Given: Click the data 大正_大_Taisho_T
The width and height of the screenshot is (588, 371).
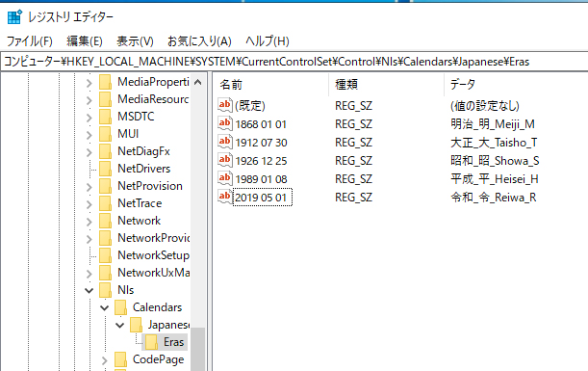Looking at the screenshot, I should [494, 143].
